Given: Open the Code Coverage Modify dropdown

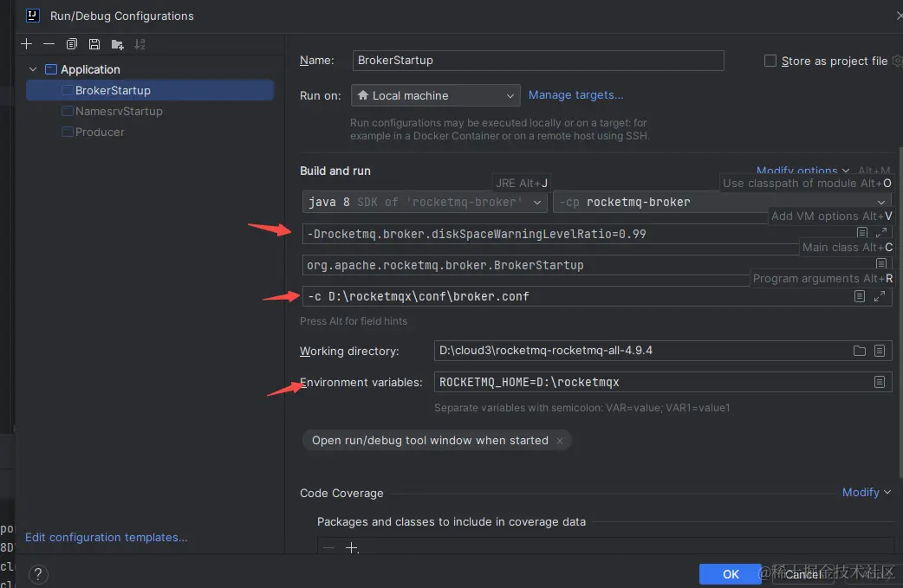Looking at the screenshot, I should pyautogui.click(x=866, y=493).
